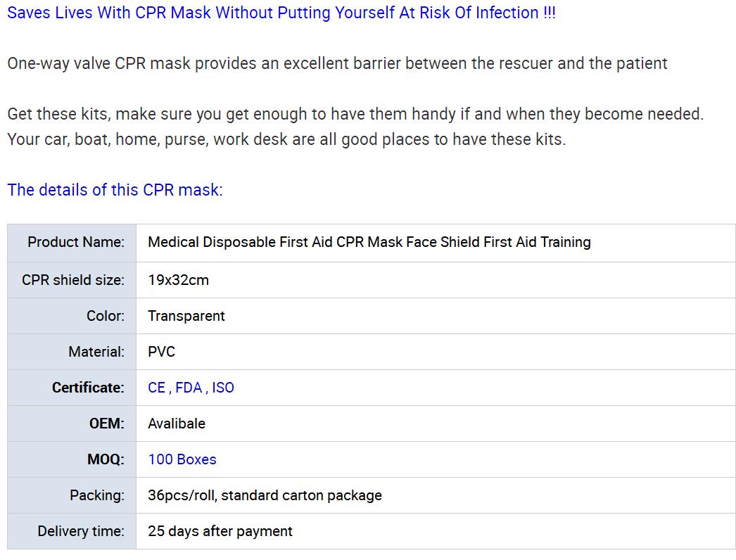The height and width of the screenshot is (560, 736).
Task: Click the "Medical Disposable First Aid CPR Mask" value
Action: click(x=369, y=242)
